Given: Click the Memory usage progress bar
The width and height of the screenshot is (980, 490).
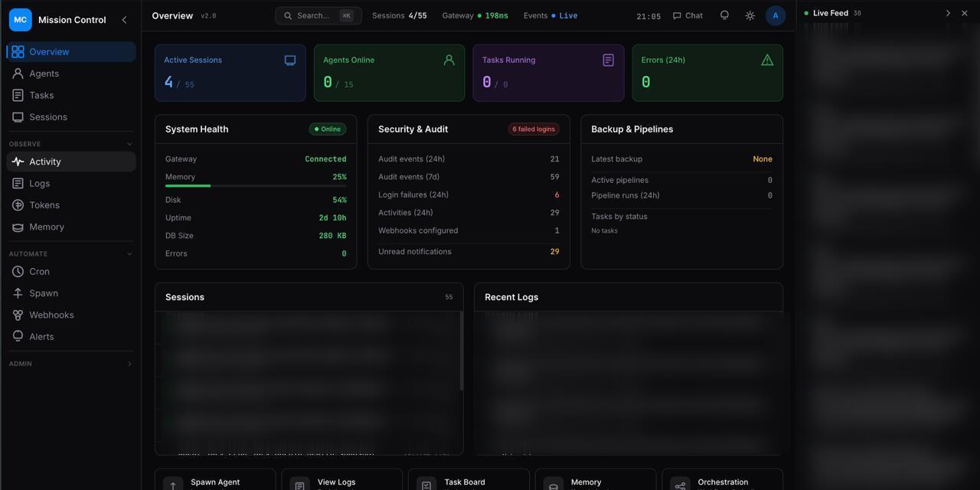Looking at the screenshot, I should point(255,186).
